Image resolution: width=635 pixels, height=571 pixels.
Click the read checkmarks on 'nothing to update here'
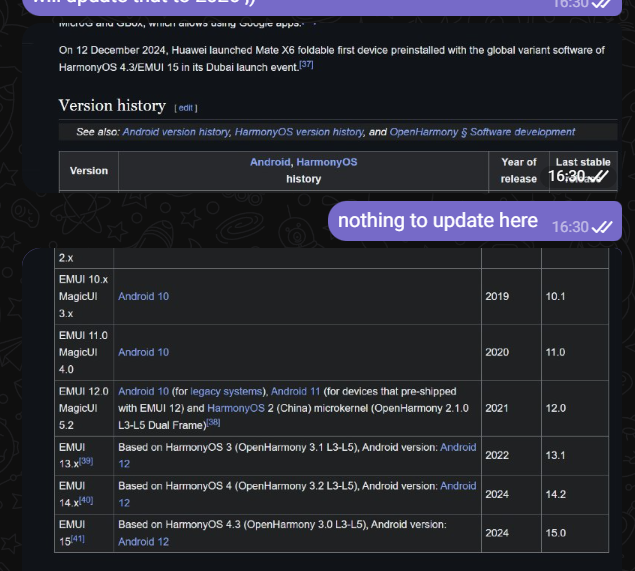click(602, 227)
